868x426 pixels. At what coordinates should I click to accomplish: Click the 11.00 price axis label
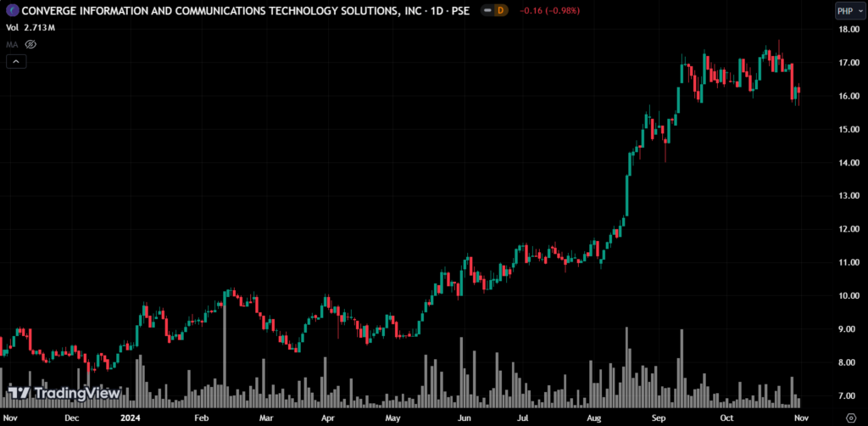pos(849,262)
